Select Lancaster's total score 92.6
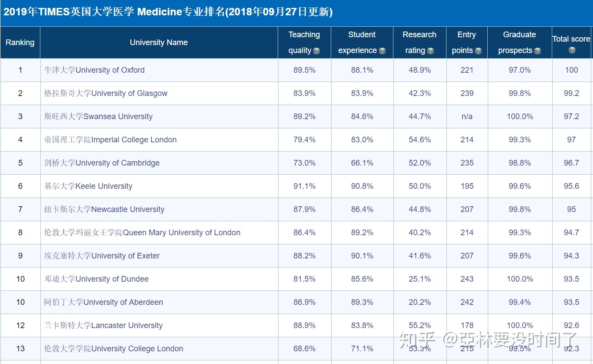Image resolution: width=593 pixels, height=364 pixels. 572,325
